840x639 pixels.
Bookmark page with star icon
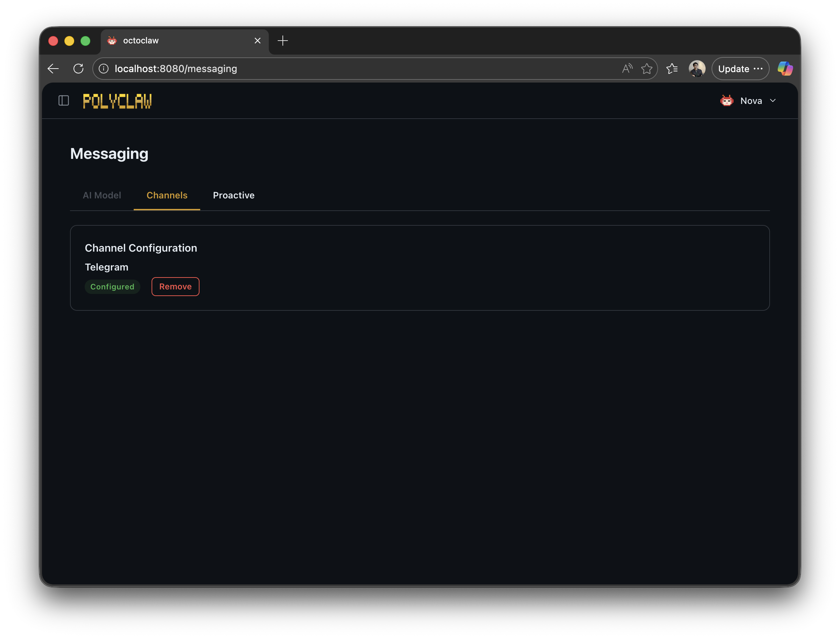coord(646,69)
